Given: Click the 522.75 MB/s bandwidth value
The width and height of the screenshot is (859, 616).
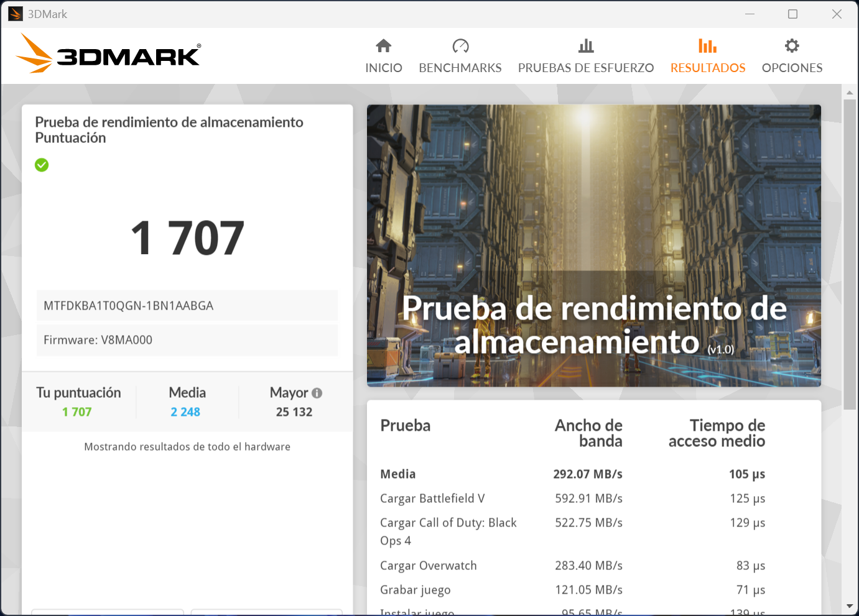Looking at the screenshot, I should point(589,523).
